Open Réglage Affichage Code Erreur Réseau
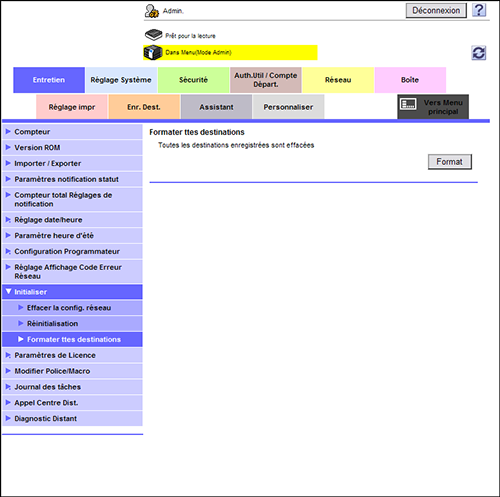Viewport: 500px width, 497px height. pyautogui.click(x=72, y=272)
